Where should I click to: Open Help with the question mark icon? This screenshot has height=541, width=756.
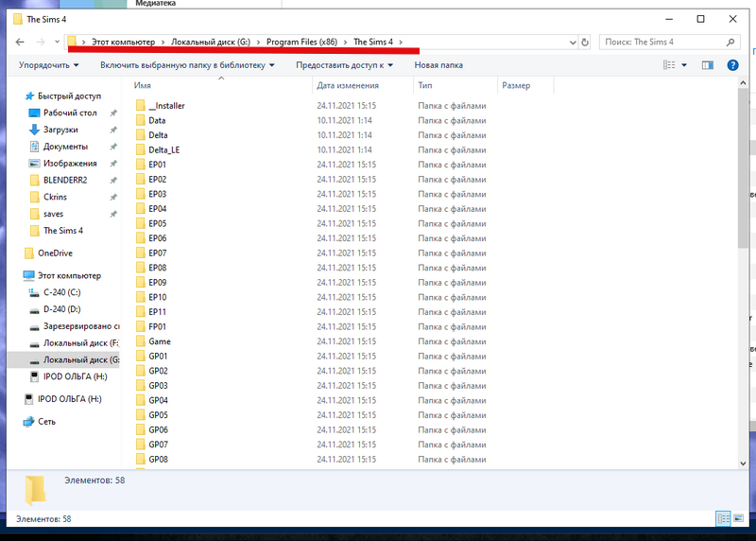pyautogui.click(x=732, y=65)
